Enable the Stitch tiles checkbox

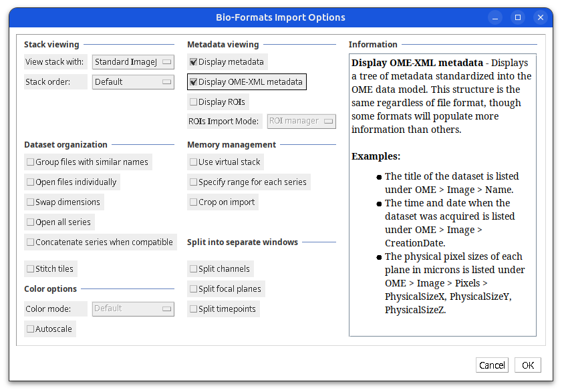click(x=31, y=269)
